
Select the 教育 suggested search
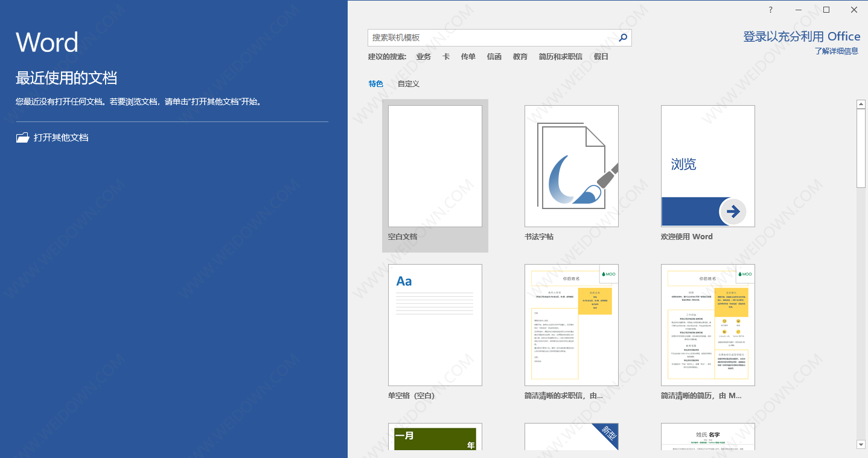pos(520,57)
